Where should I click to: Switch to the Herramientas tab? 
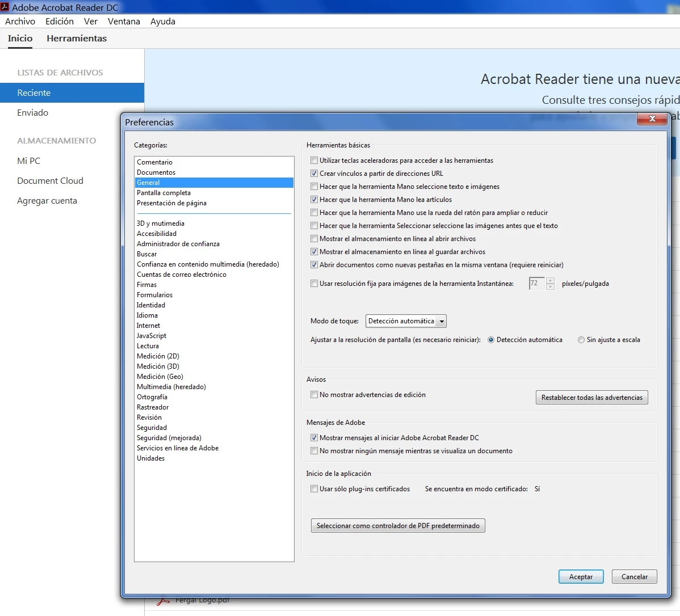77,39
